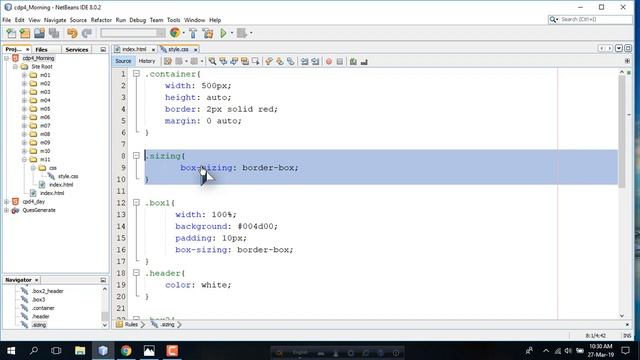Click the disabled debug toolbar icon
Viewport: 640px width, 360px height.
[242, 33]
